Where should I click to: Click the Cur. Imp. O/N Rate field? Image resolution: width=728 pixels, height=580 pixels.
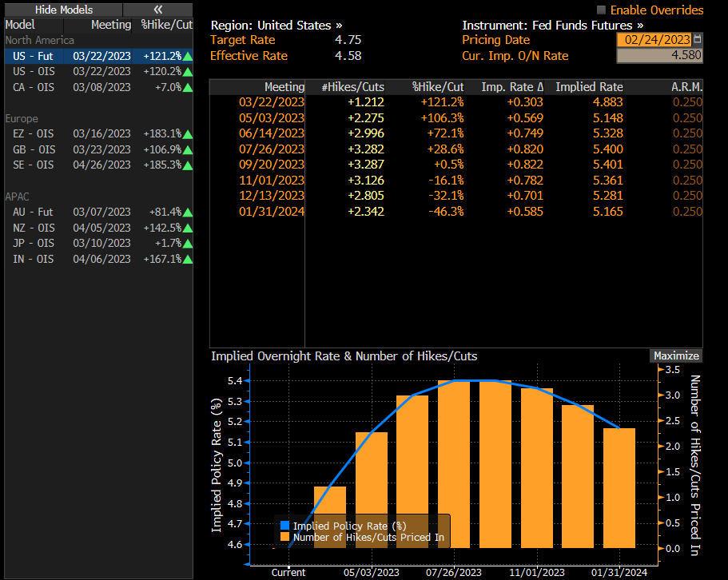pos(659,56)
